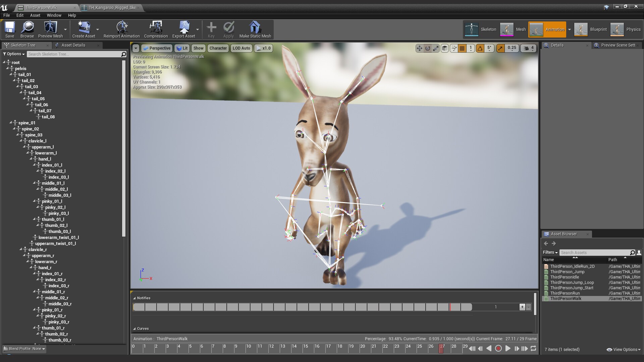Open the LOD Auto dropdown
Viewport: 644px width, 362px height.
pyautogui.click(x=241, y=48)
